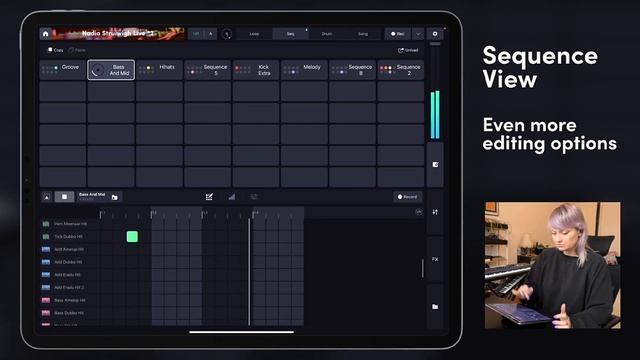
Task: Click the Add Enedu Hit 2 waveform icon
Action: (x=46, y=287)
